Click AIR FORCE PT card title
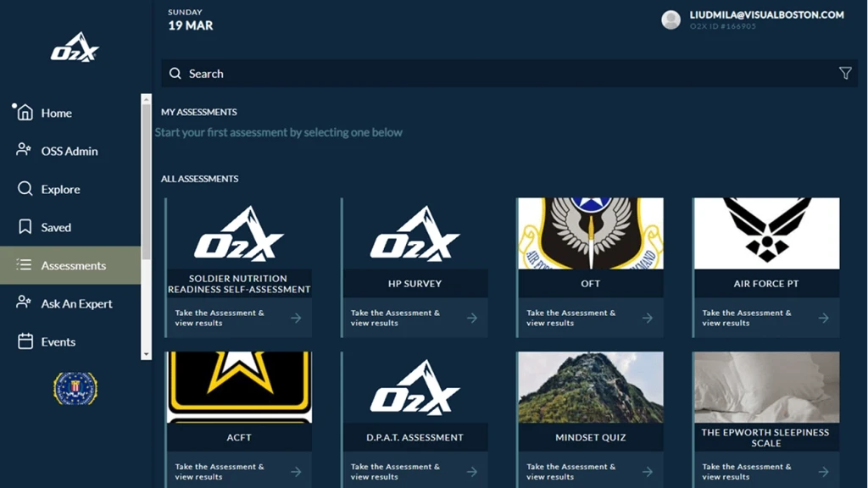Image resolution: width=868 pixels, height=488 pixels. [x=766, y=284]
